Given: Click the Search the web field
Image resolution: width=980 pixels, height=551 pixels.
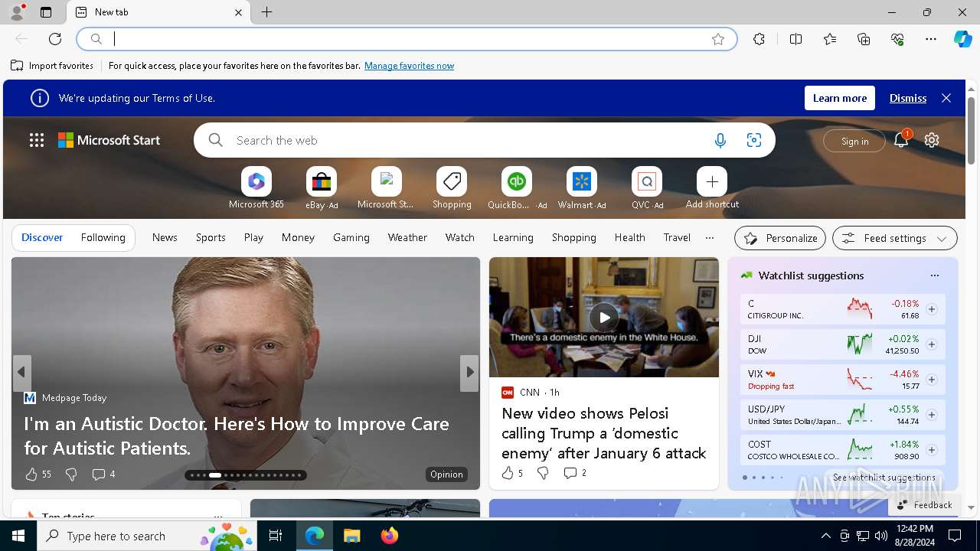Looking at the screenshot, I should tap(467, 140).
